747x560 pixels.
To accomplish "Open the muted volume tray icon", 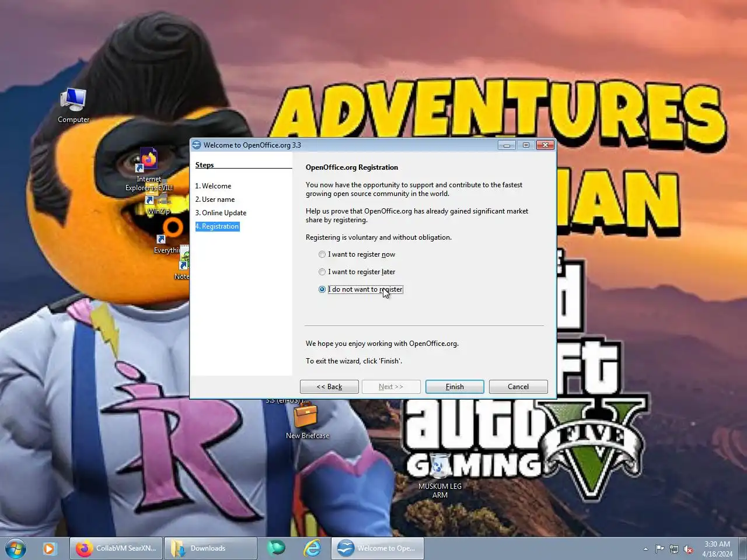I will point(689,549).
